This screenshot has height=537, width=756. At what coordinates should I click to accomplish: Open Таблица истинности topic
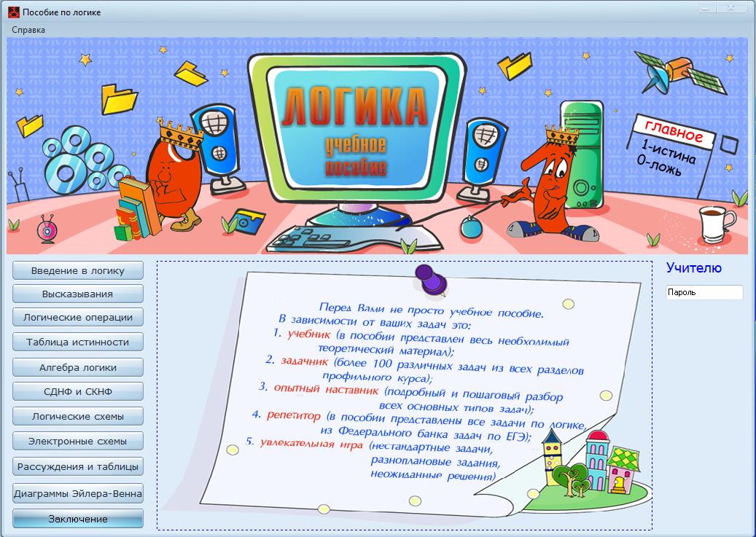pyautogui.click(x=77, y=342)
